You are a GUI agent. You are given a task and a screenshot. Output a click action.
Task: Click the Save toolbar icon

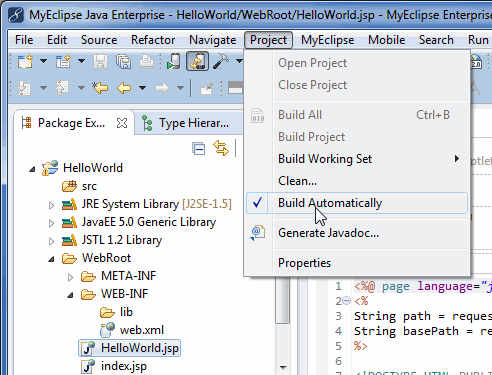tap(100, 62)
